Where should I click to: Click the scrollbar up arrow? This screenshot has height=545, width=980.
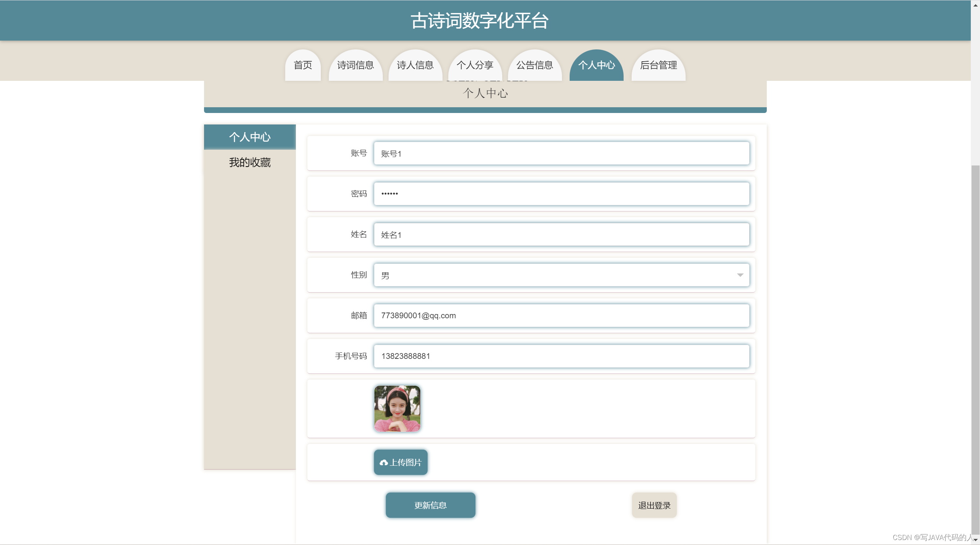[x=975, y=5]
